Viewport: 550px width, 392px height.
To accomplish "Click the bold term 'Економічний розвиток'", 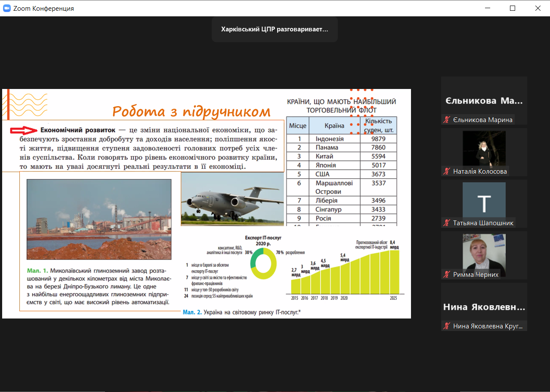I will point(78,130).
